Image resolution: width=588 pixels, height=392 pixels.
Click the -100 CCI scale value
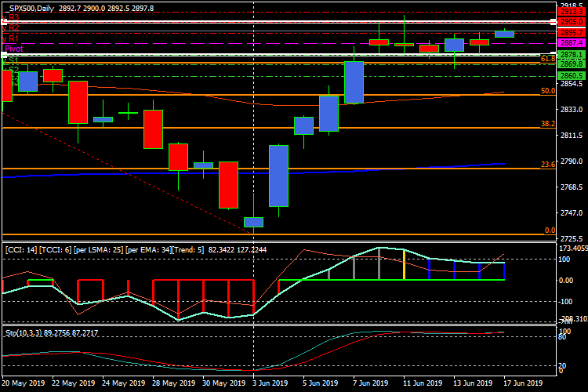click(x=565, y=302)
